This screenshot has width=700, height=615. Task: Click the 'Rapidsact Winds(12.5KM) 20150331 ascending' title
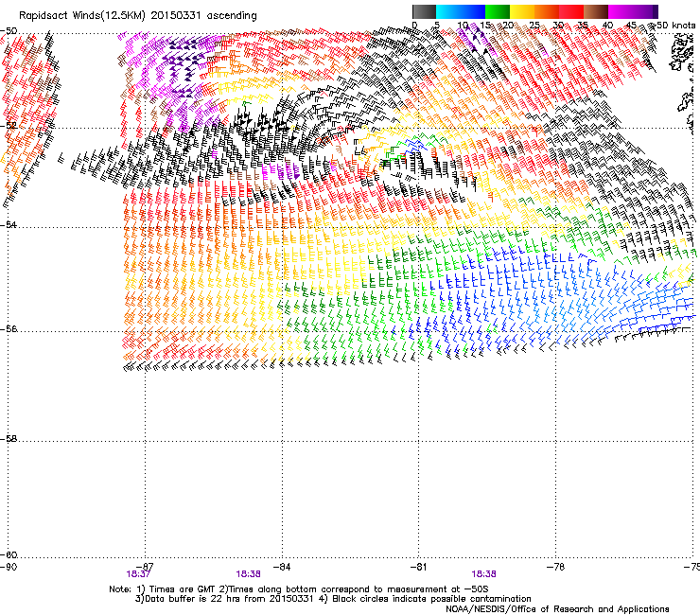pyautogui.click(x=138, y=16)
